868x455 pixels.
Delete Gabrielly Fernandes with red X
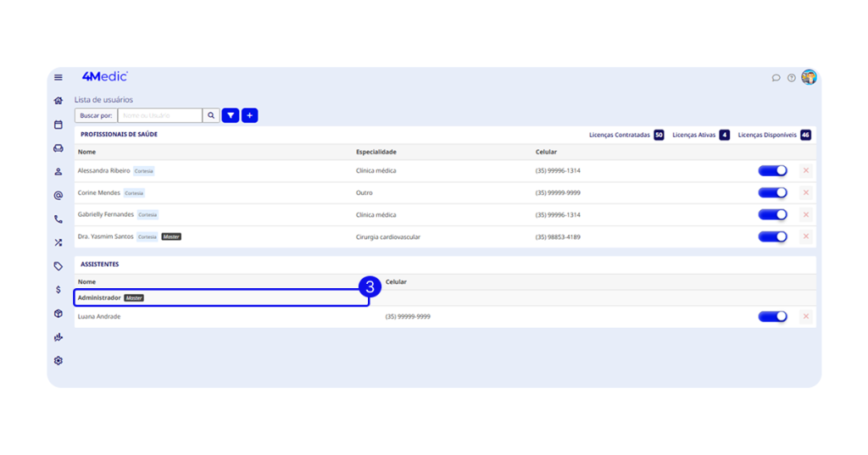(806, 215)
